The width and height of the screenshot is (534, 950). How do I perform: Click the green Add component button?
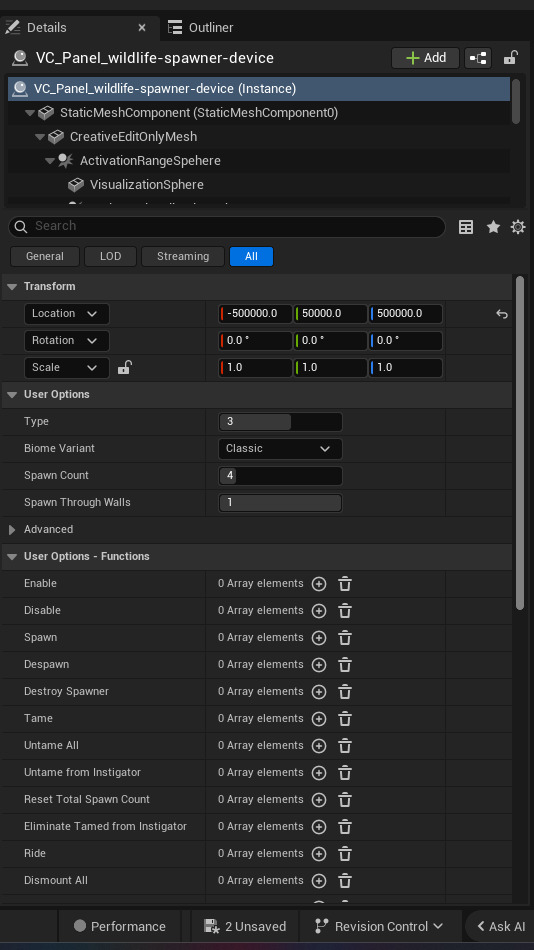coord(426,58)
